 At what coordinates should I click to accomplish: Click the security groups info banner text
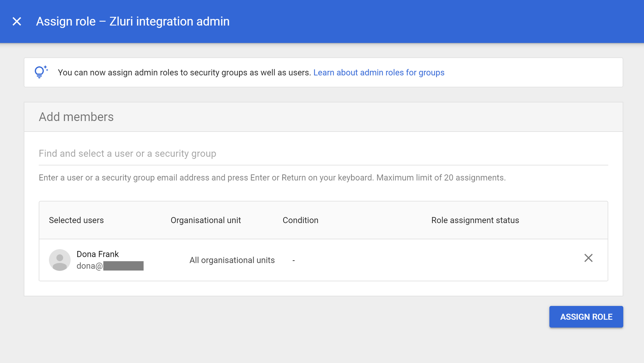click(x=184, y=73)
